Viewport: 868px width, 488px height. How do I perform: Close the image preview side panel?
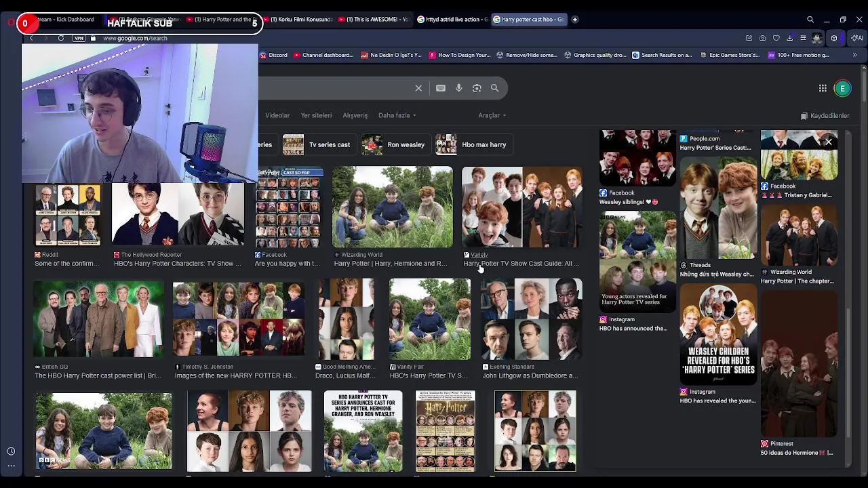pyautogui.click(x=829, y=142)
